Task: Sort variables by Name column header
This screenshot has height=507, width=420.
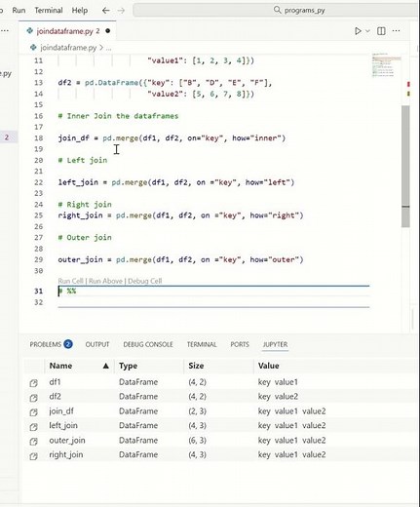Action: 79,366
